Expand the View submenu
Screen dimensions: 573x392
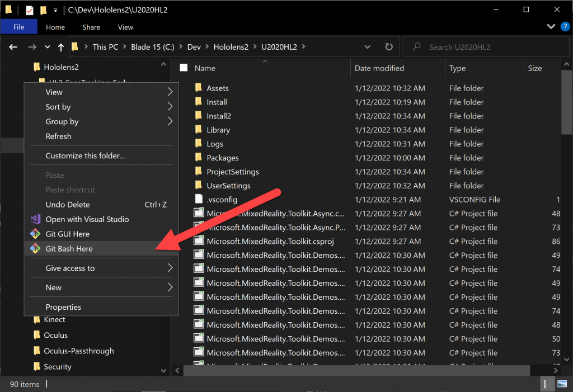coord(170,92)
